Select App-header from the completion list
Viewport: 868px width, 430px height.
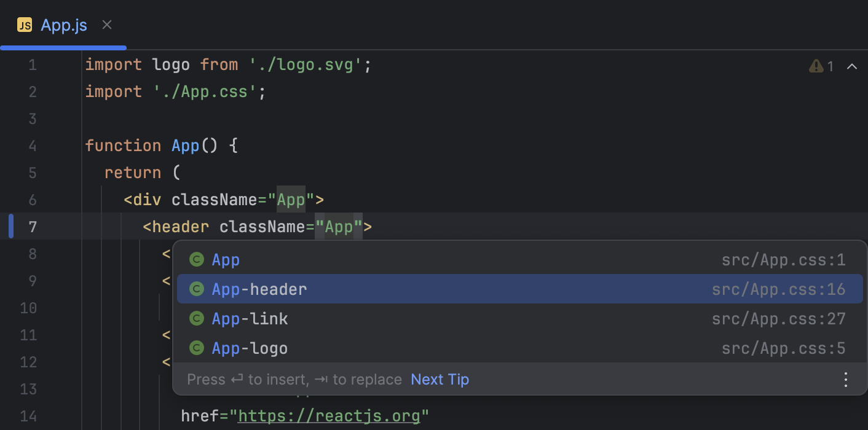[x=259, y=289]
